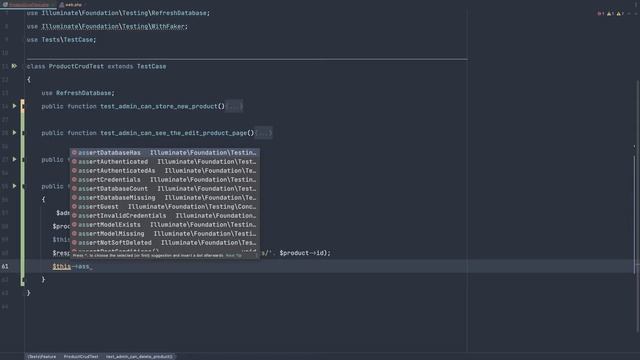
Task: Choose assertAuthenticated from the completion list
Action: coord(164,162)
